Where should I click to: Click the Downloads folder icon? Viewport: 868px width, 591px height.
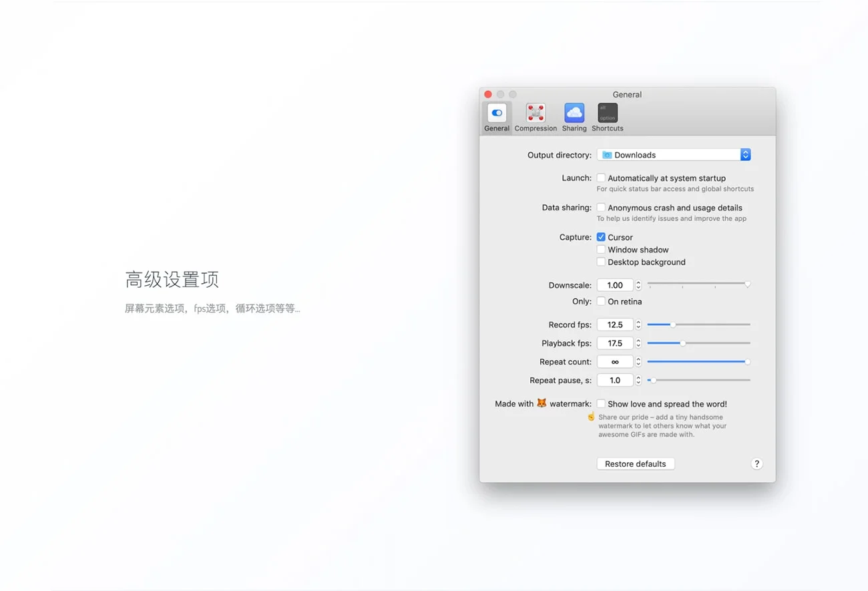(x=607, y=155)
